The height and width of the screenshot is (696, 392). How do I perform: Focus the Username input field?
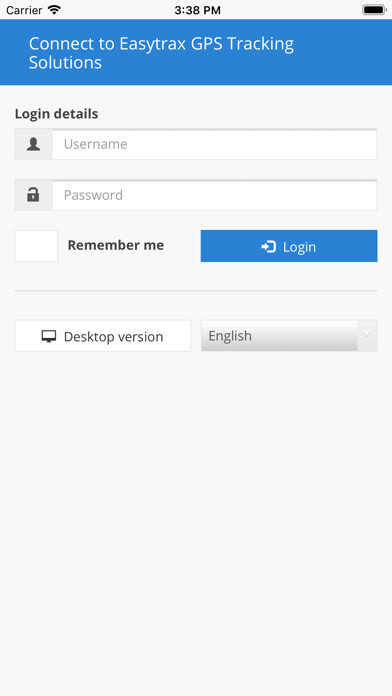pyautogui.click(x=214, y=144)
